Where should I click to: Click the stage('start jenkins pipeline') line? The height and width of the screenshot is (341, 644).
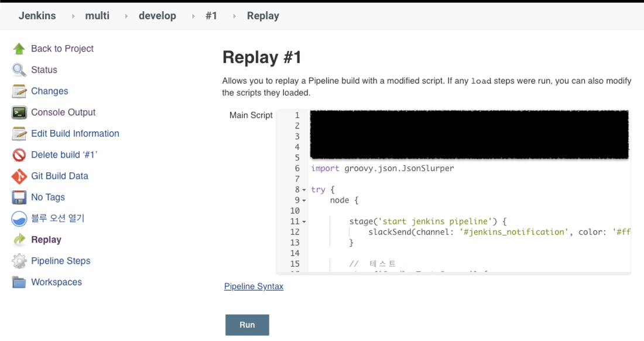click(x=427, y=221)
